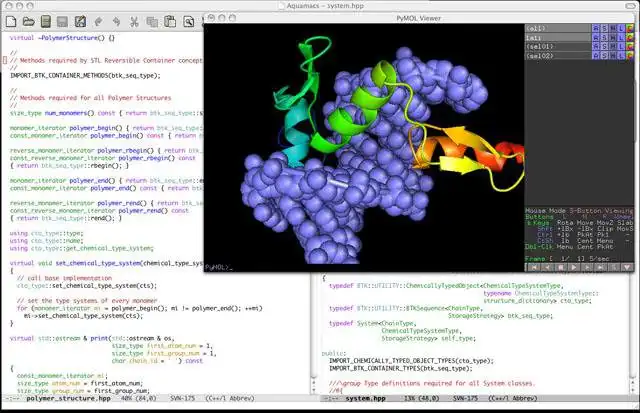Click the fold marker beside 'Methods required by STL'
The height and width of the screenshot is (413, 640).
(5, 60)
